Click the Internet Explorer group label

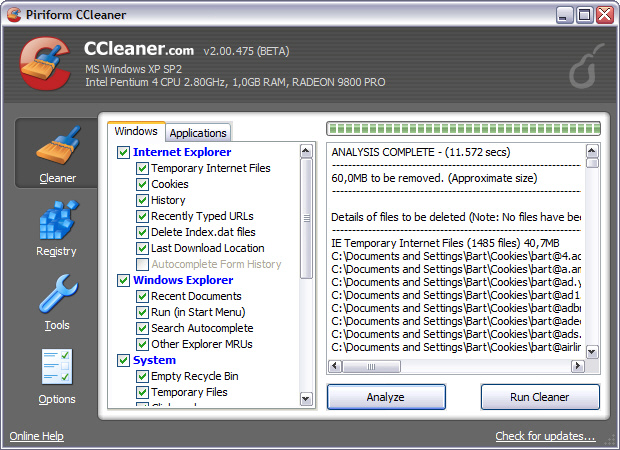tap(182, 152)
